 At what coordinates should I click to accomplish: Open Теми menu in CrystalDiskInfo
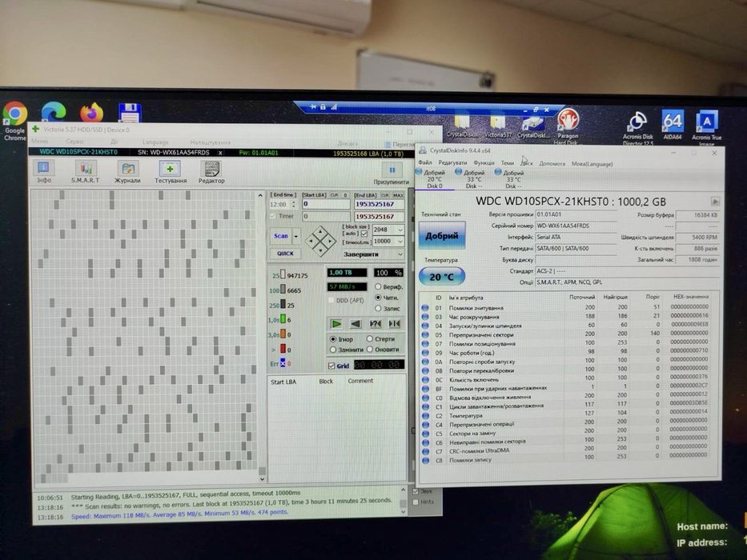508,163
